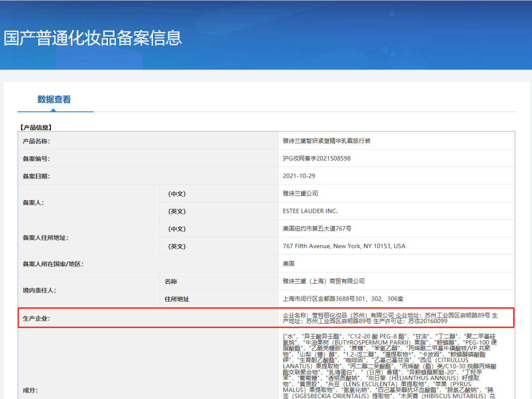532x399 pixels.
Task: Select the product name 雅诗兰黛智妍紧塑精华乳霜旅行装
Action: (x=327, y=141)
